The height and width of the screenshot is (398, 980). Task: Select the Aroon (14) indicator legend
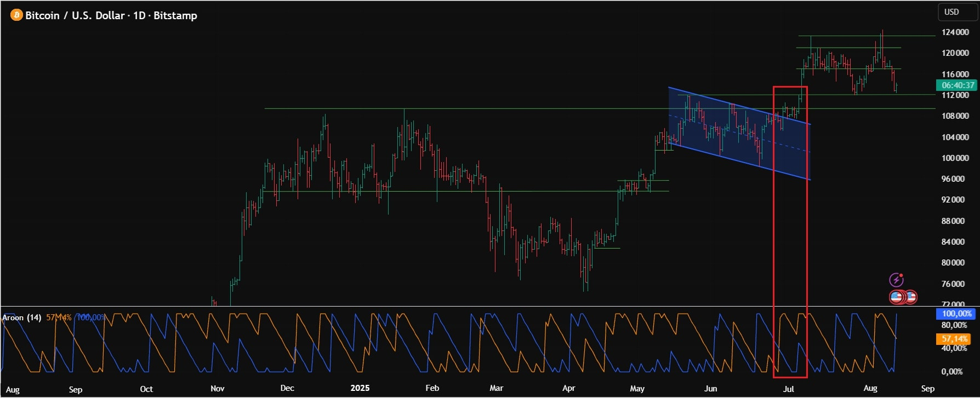(x=21, y=318)
